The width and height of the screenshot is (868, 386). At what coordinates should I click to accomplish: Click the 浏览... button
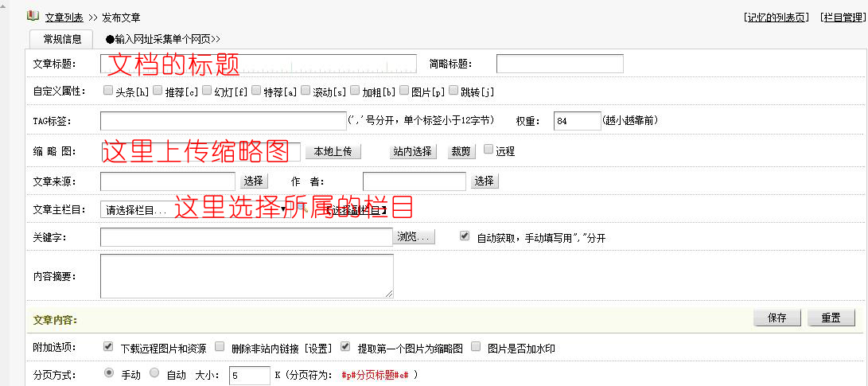(x=415, y=236)
